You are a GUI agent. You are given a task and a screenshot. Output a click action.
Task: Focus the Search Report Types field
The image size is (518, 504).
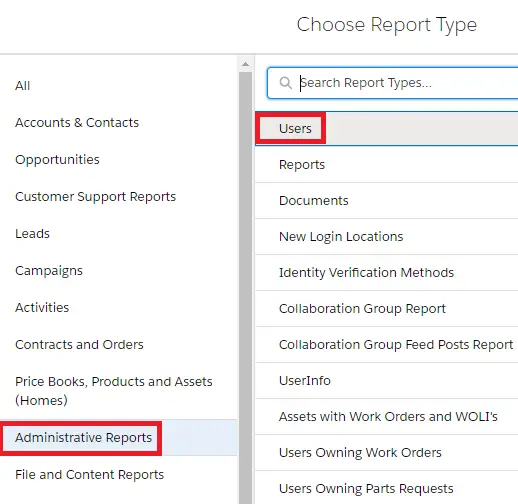click(x=393, y=83)
